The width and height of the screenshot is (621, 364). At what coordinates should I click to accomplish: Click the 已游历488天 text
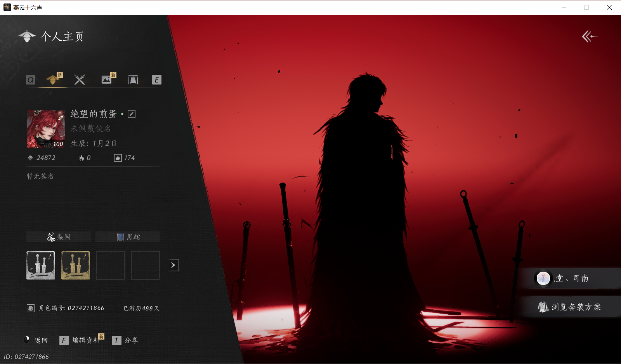pos(141,309)
